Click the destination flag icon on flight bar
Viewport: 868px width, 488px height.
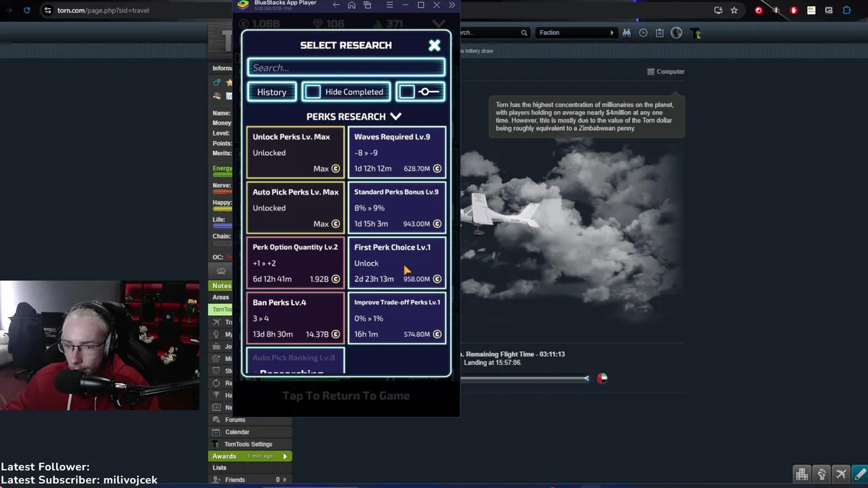602,378
